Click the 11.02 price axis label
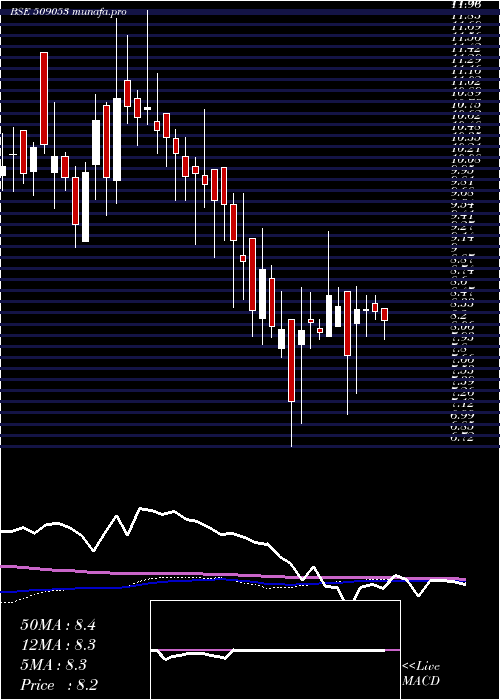Viewport: 500px width, 700px height. 466,82
